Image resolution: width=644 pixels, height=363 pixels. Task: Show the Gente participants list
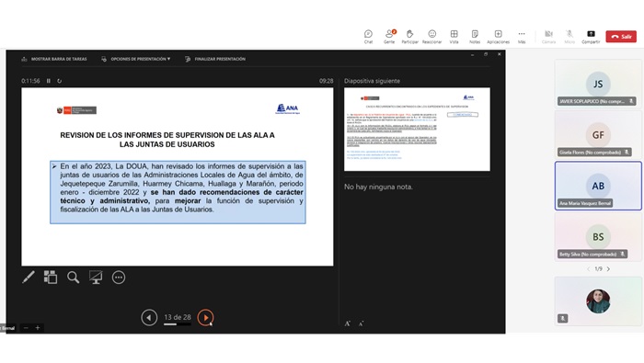(x=389, y=37)
